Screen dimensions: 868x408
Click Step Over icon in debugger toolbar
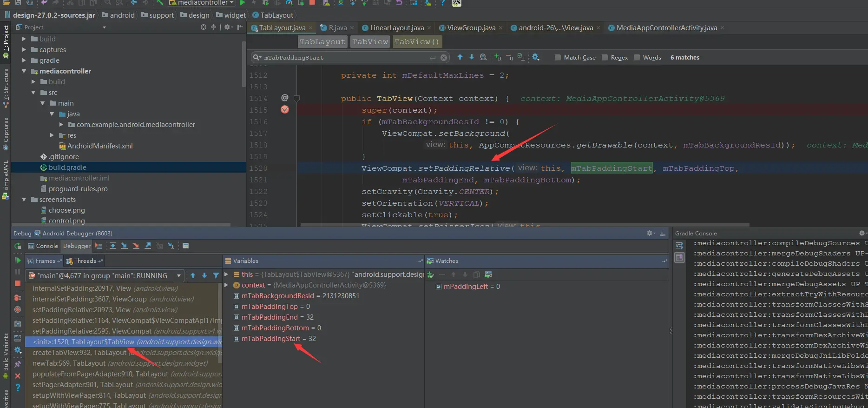[x=113, y=246]
